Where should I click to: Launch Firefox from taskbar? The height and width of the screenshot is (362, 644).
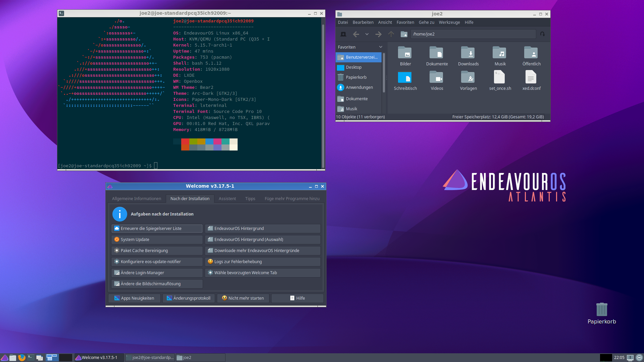22,358
